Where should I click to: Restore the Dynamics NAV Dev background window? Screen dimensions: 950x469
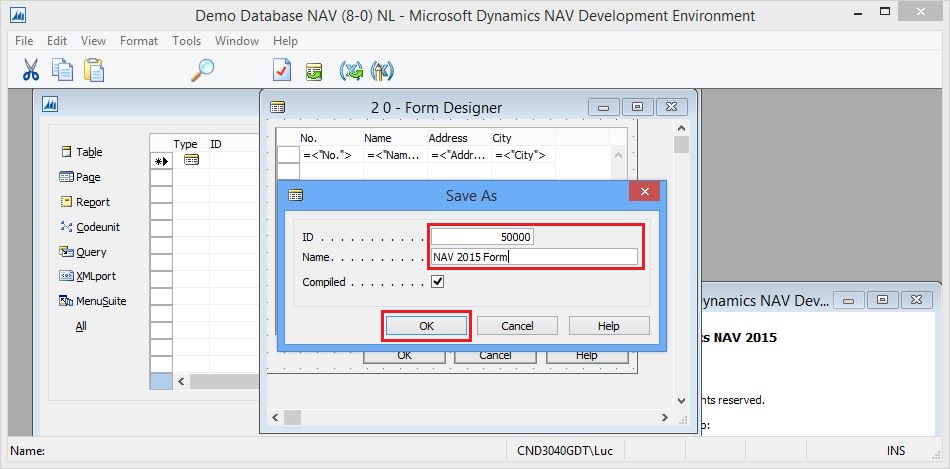click(x=883, y=300)
